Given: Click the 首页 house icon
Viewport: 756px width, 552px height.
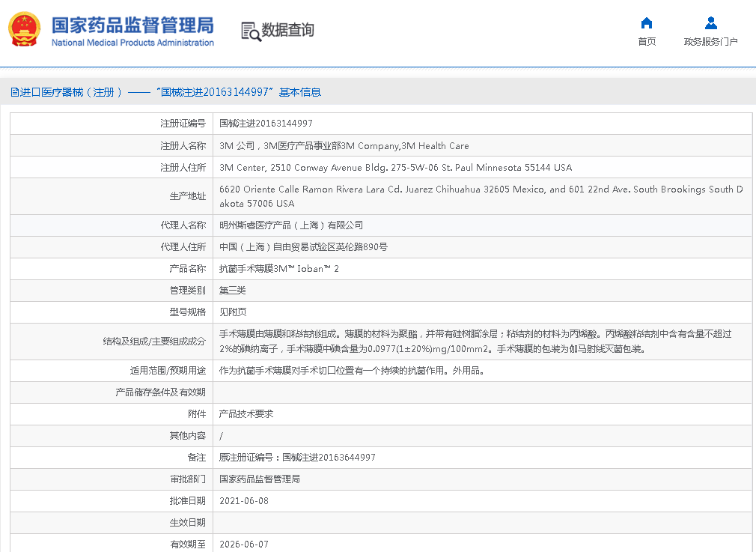Looking at the screenshot, I should point(647,23).
